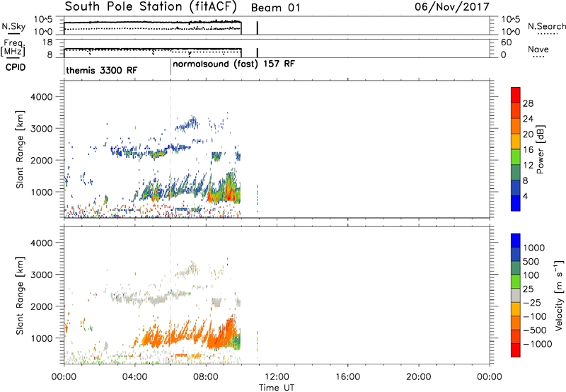Click the '-1000' label on the Velocity colorbar
The height and width of the screenshot is (392, 566).
538,344
